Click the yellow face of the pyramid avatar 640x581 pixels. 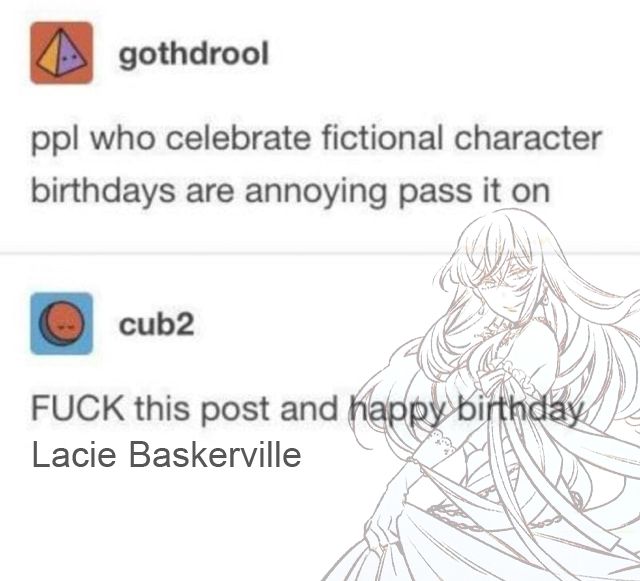(49, 58)
